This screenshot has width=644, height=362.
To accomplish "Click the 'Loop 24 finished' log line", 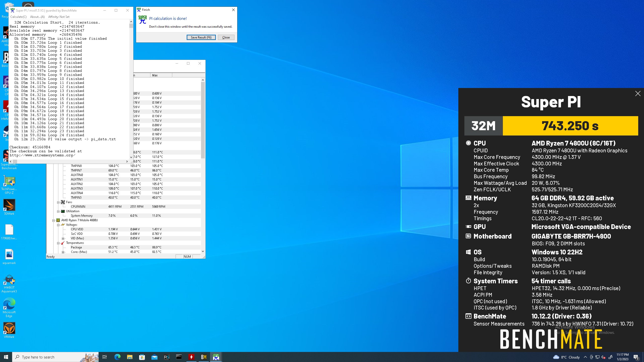I will tap(49, 135).
